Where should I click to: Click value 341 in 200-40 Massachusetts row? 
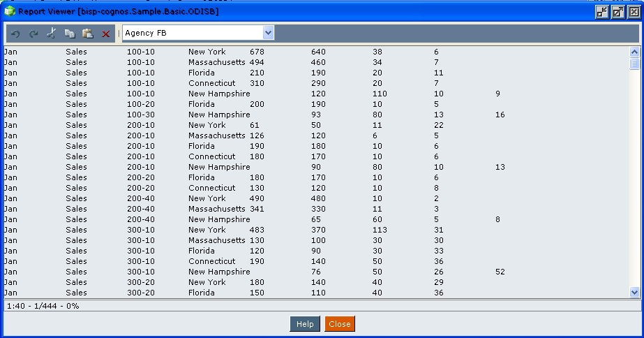click(x=257, y=209)
